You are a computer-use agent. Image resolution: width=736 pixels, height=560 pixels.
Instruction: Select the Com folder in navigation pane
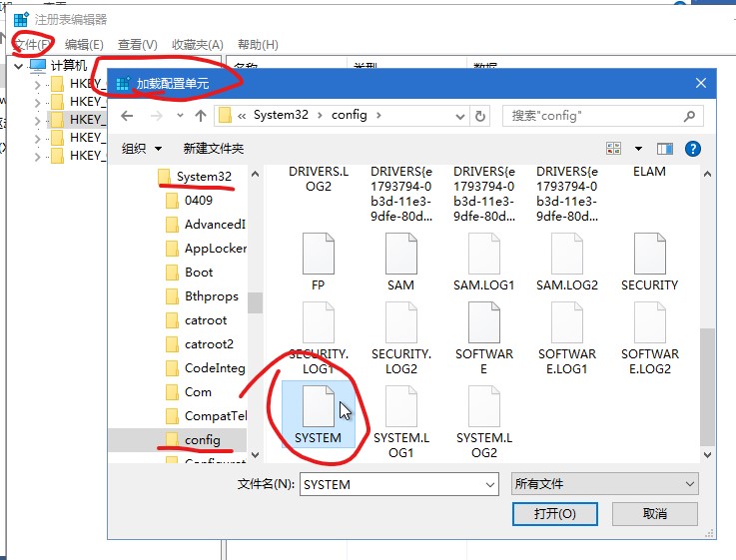click(x=189, y=391)
